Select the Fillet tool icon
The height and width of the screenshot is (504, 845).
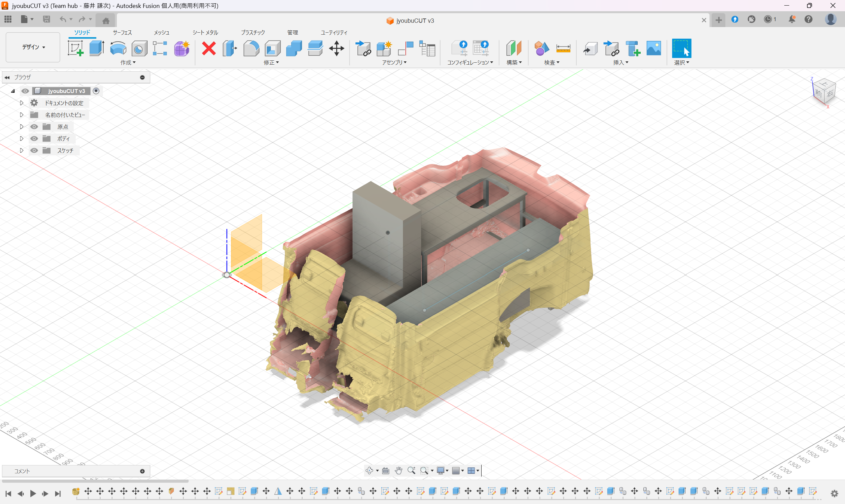tap(251, 48)
